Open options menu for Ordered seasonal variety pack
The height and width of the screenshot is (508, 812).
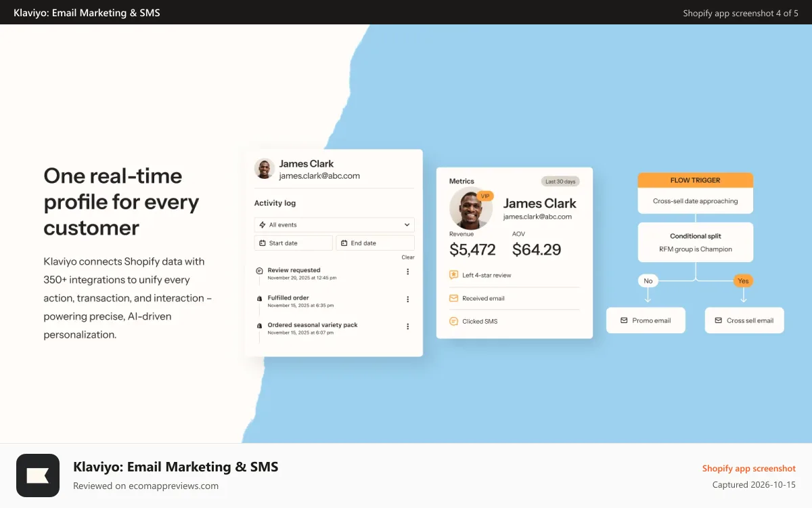tap(407, 326)
